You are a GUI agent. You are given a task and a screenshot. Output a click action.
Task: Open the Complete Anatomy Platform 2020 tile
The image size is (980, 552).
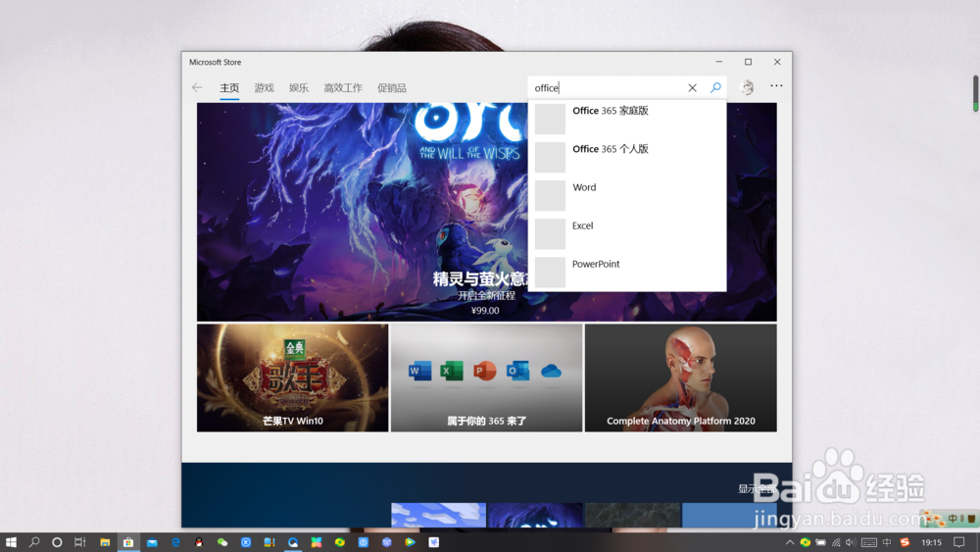pyautogui.click(x=681, y=377)
